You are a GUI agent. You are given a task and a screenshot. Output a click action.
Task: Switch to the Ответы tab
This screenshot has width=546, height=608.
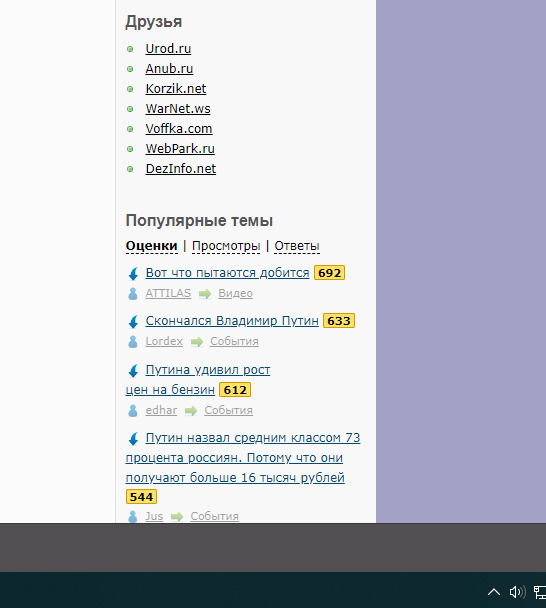[297, 246]
